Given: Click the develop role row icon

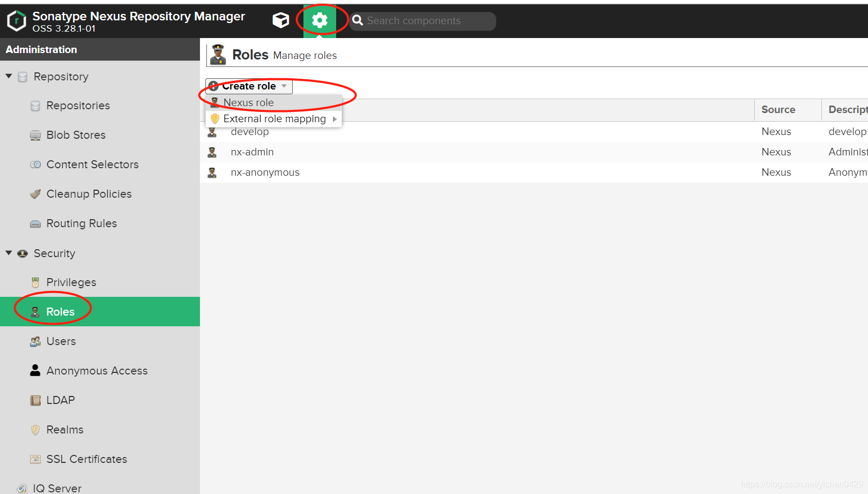Looking at the screenshot, I should [212, 132].
